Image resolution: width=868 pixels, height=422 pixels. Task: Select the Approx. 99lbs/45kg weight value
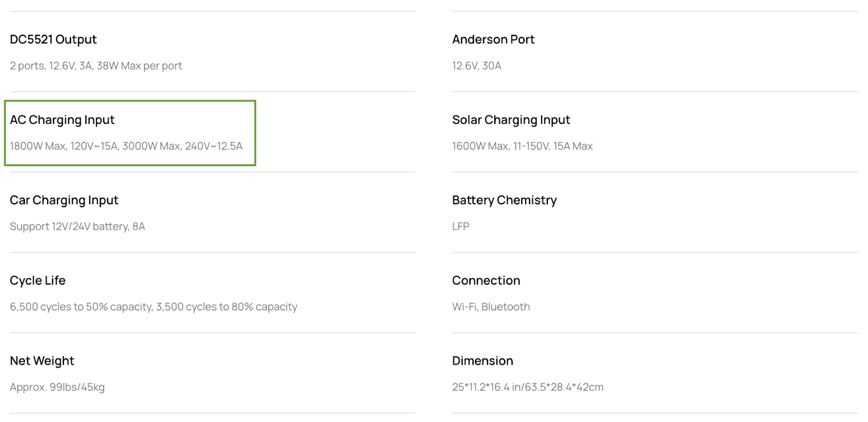58,387
